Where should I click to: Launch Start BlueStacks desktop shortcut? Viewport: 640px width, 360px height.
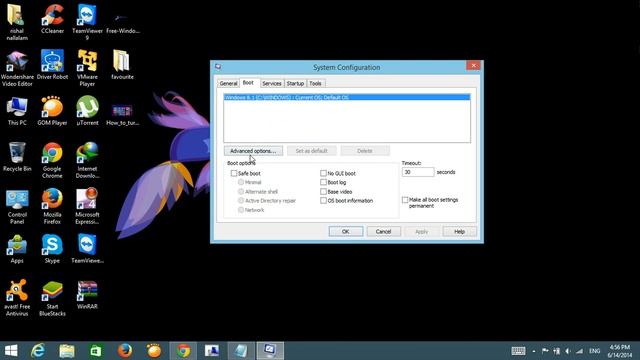(52, 298)
